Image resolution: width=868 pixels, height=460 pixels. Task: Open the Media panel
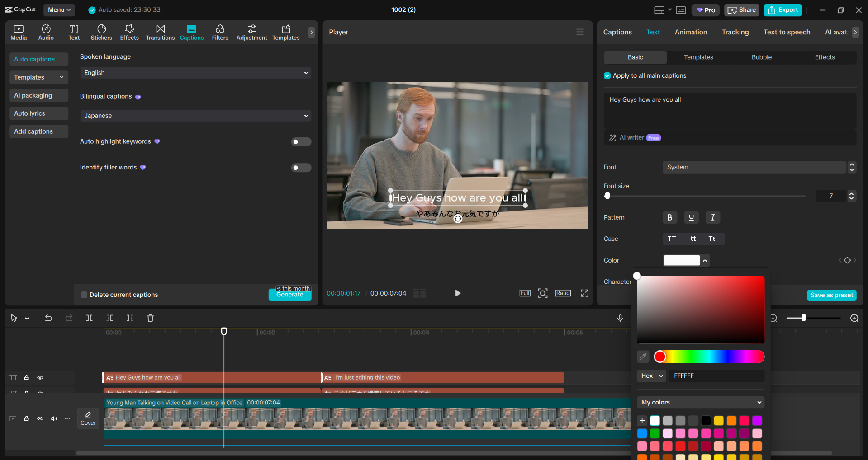(19, 32)
